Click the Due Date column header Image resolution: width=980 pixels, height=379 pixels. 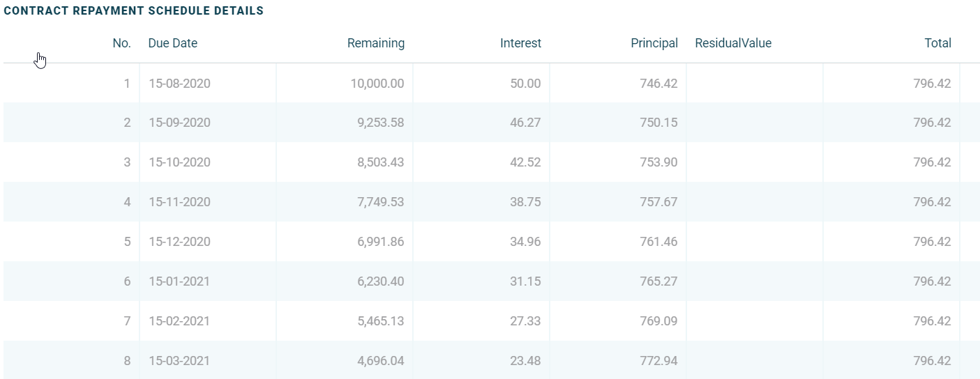172,43
